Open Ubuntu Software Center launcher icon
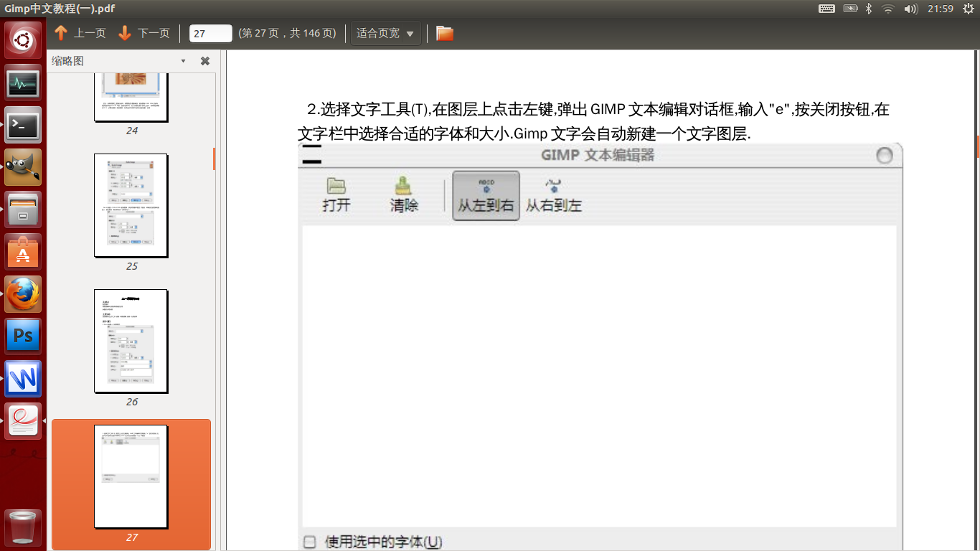 click(23, 252)
